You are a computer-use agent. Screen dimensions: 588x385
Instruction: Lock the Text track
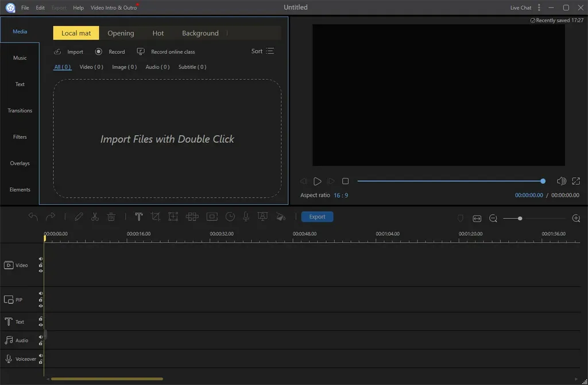[41, 318]
